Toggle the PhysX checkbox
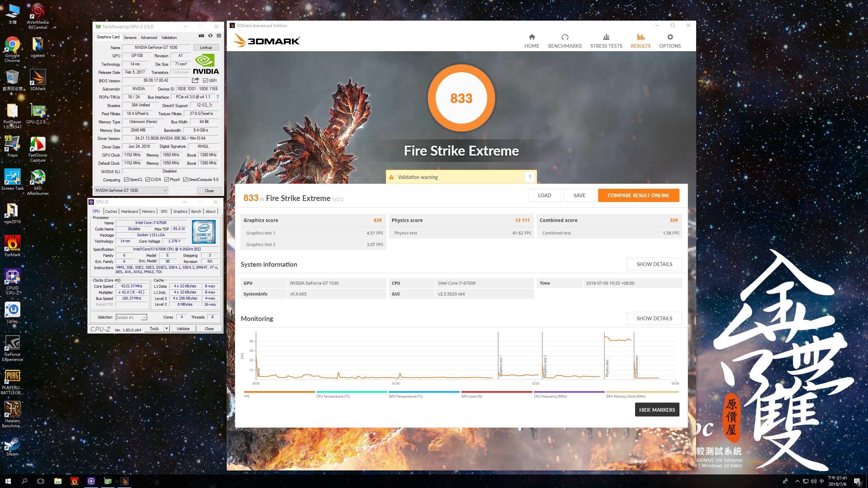Image resolution: width=868 pixels, height=488 pixels. click(166, 180)
